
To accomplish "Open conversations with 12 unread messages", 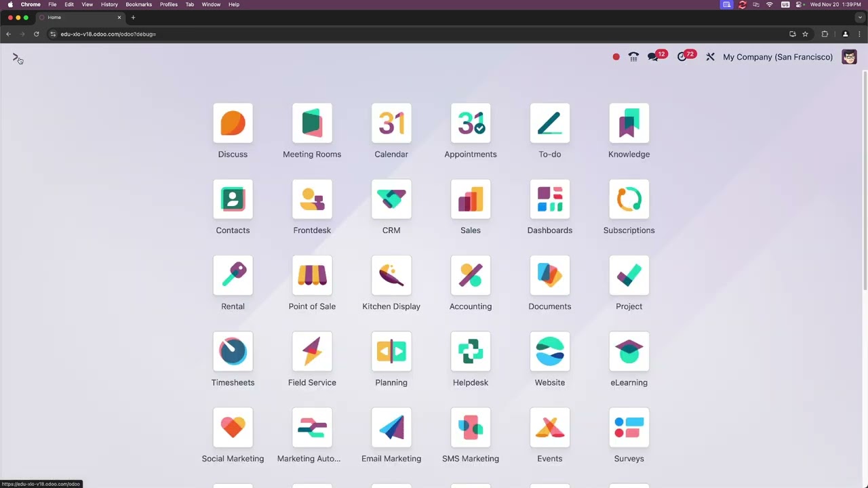I will click(x=657, y=56).
